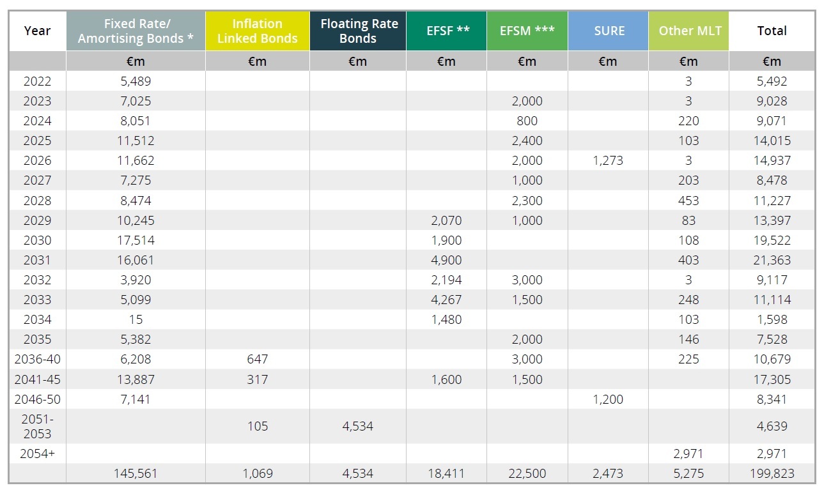Click the €m label under the EFSF column
Screen dimensions: 831x504
pos(446,61)
